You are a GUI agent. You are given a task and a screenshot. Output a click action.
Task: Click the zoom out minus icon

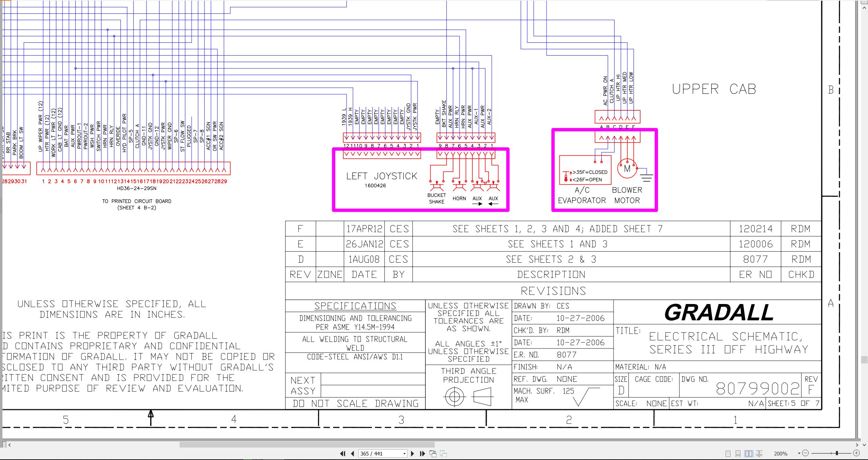click(x=805, y=453)
